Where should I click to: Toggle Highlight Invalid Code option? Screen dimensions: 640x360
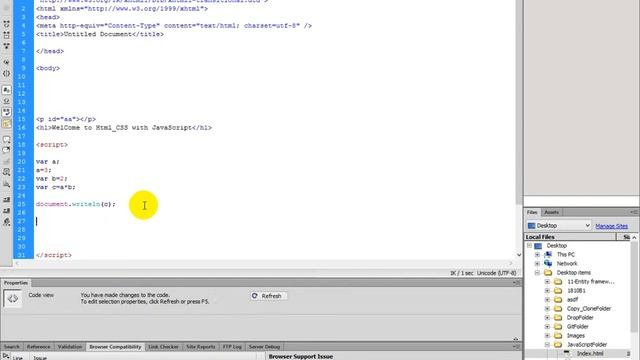pos(7,101)
